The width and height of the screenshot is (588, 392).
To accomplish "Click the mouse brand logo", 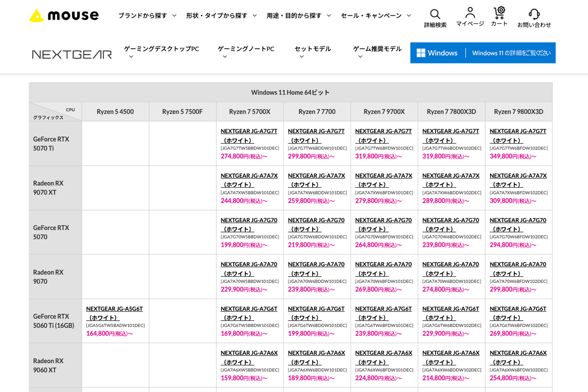I will pos(64,16).
